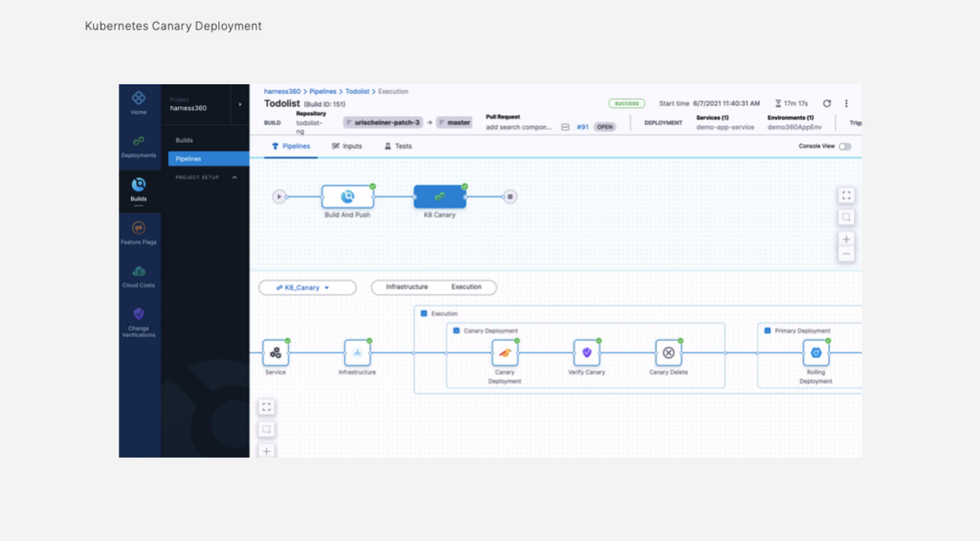
Task: Click the Todolist pipeline title
Action: pos(282,103)
